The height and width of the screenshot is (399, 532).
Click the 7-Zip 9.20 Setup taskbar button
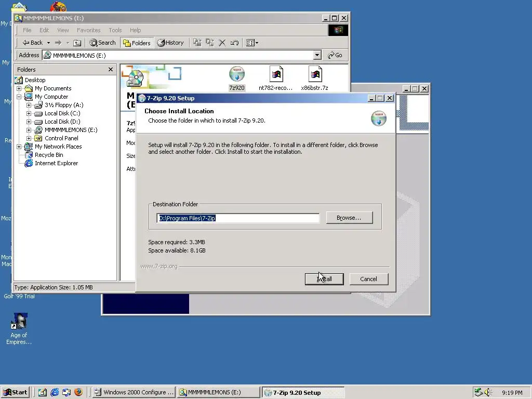303,393
